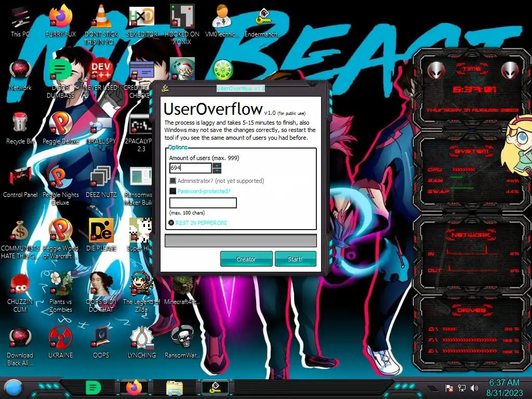Open the LYNCHING noose desktop icon
532x399 pixels.
(x=141, y=343)
